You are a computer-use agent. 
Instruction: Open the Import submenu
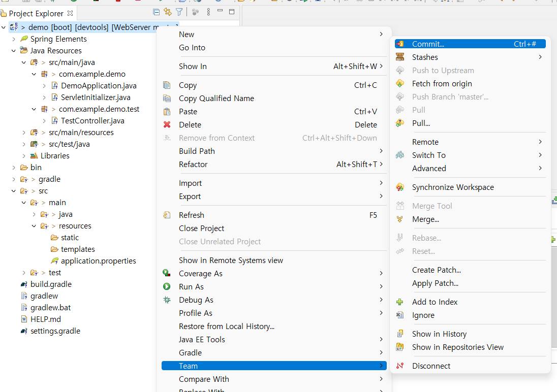274,183
